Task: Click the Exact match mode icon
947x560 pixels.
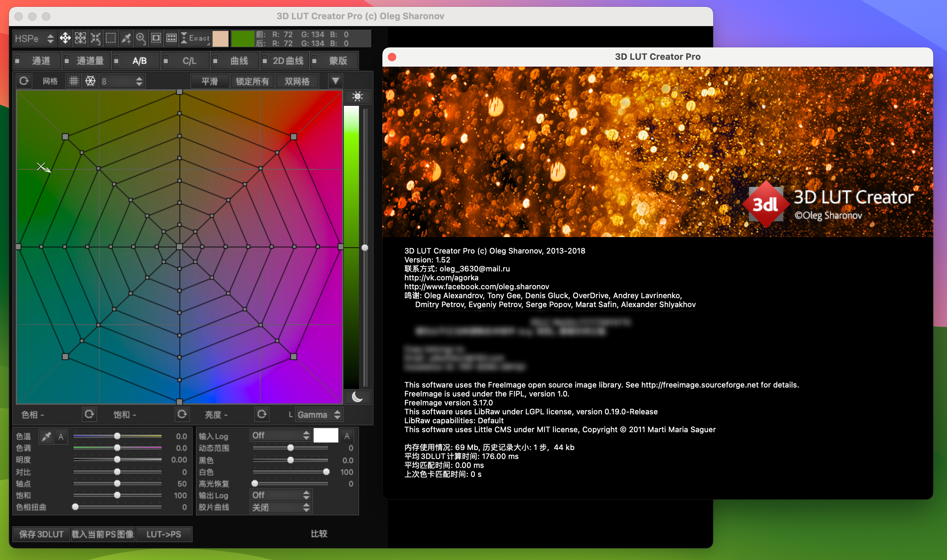Action: (195, 38)
